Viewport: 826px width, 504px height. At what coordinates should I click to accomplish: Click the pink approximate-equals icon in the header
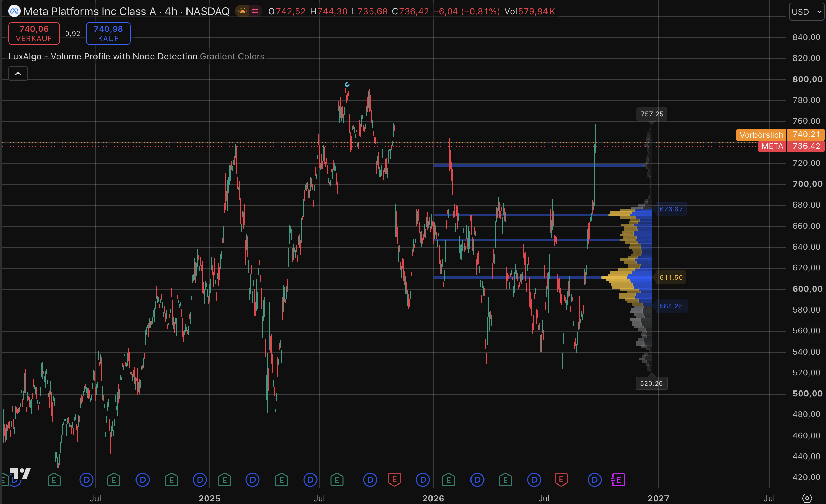pos(255,11)
